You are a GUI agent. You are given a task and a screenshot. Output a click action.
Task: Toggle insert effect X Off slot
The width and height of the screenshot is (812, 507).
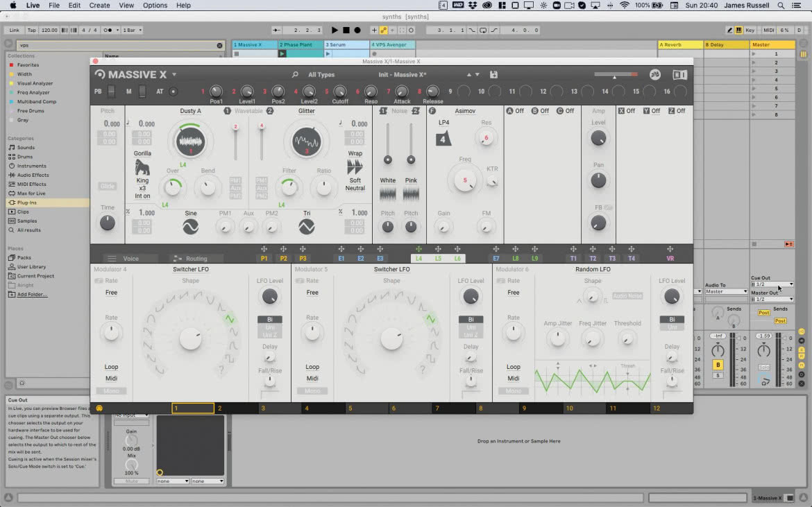[x=627, y=111]
